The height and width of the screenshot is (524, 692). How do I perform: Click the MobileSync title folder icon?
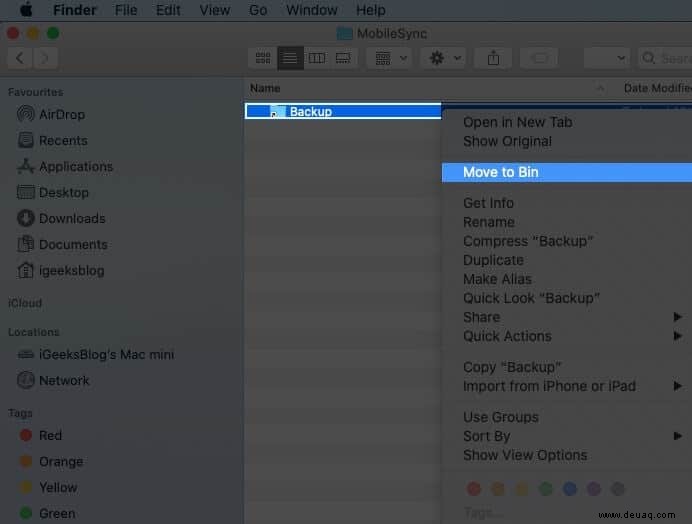[344, 34]
